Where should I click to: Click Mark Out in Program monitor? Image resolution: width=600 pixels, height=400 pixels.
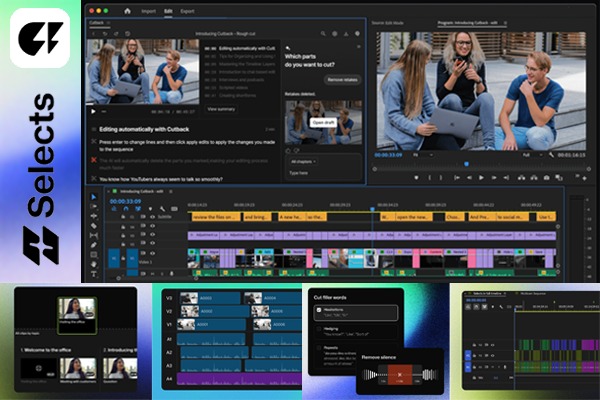441,178
